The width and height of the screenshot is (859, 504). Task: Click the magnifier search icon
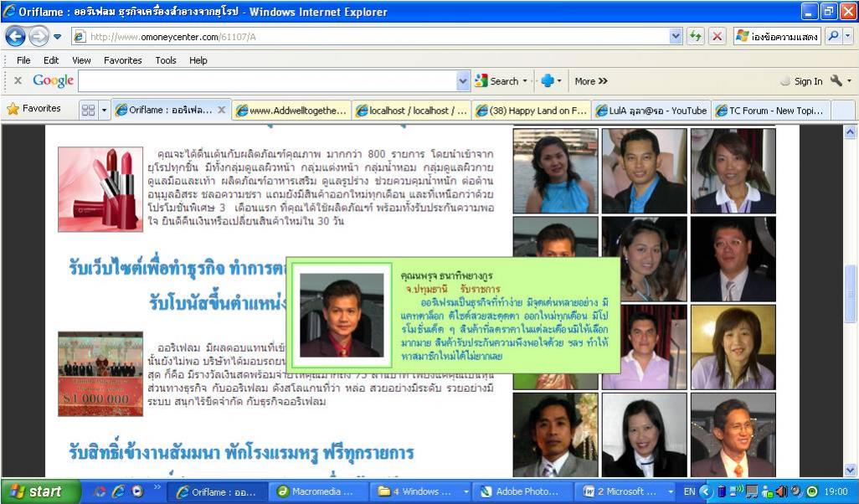833,37
